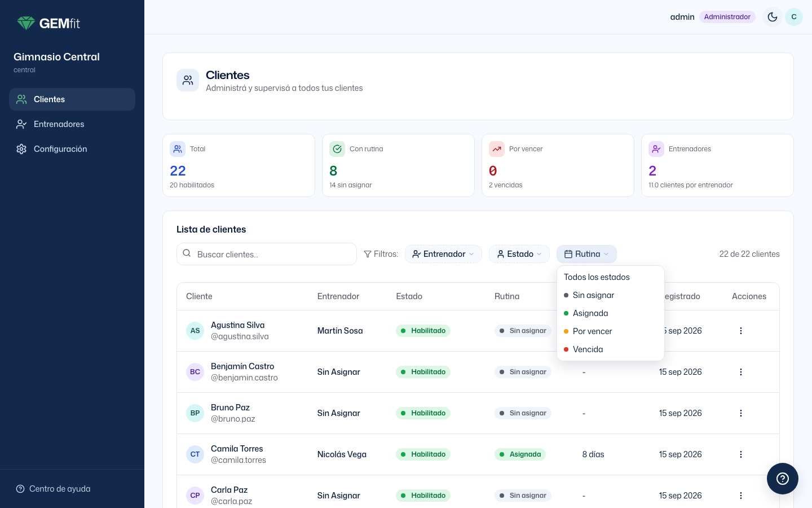812x508 pixels.
Task: Open actions menu for Camila Torres
Action: click(x=741, y=454)
